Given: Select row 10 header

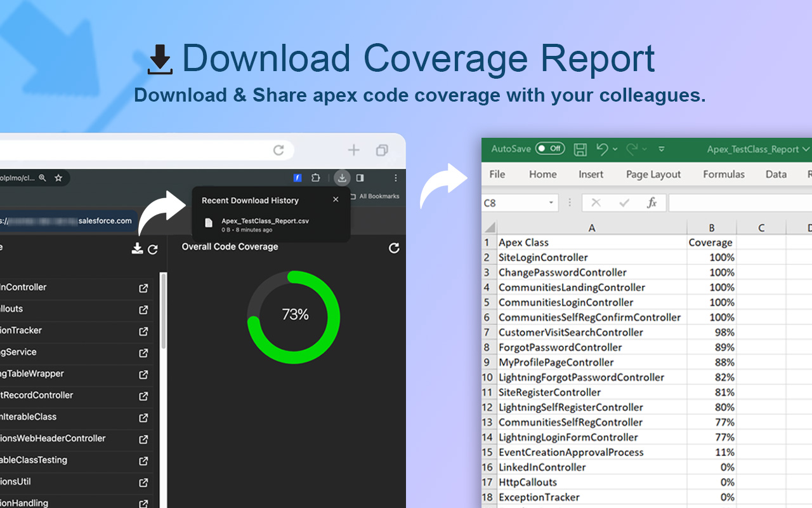Looking at the screenshot, I should (488, 377).
